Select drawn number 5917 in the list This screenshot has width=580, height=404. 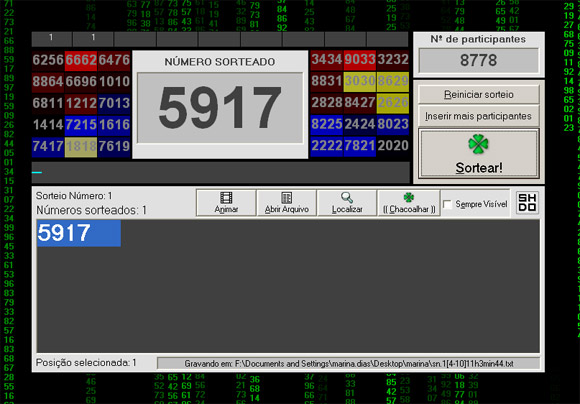click(x=79, y=233)
